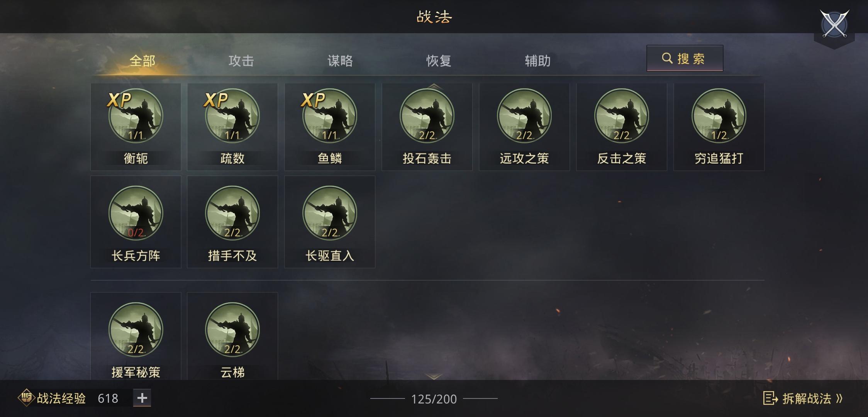Select the 疏数 XP tactic icon
Screen dimensions: 868x417
click(x=232, y=116)
